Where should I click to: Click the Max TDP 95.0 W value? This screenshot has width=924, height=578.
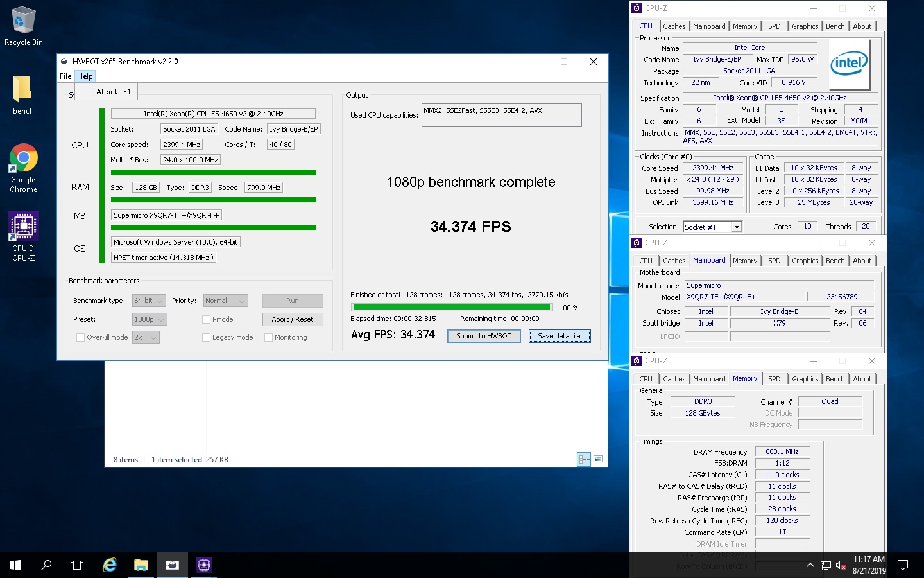(x=802, y=59)
